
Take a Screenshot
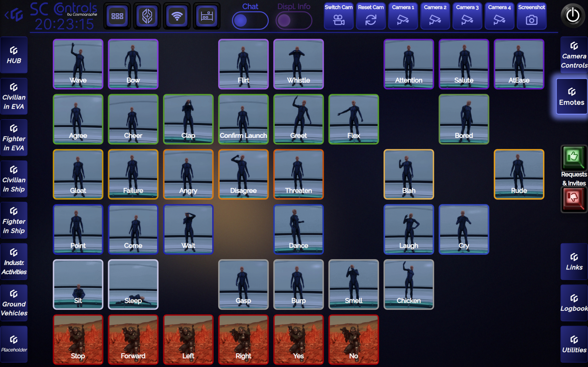[531, 16]
